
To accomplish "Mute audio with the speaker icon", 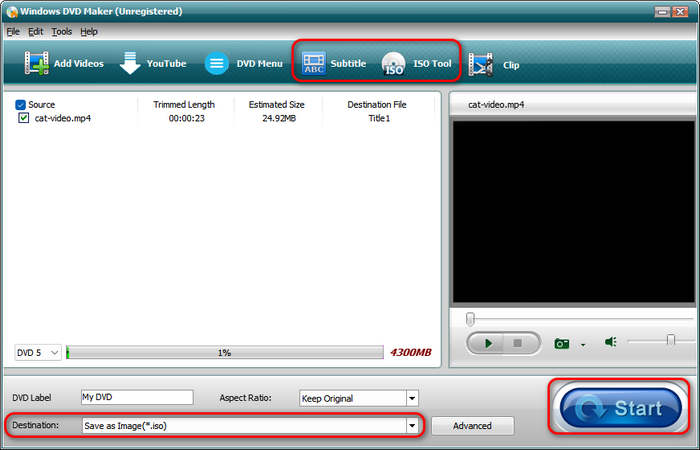I will point(610,342).
